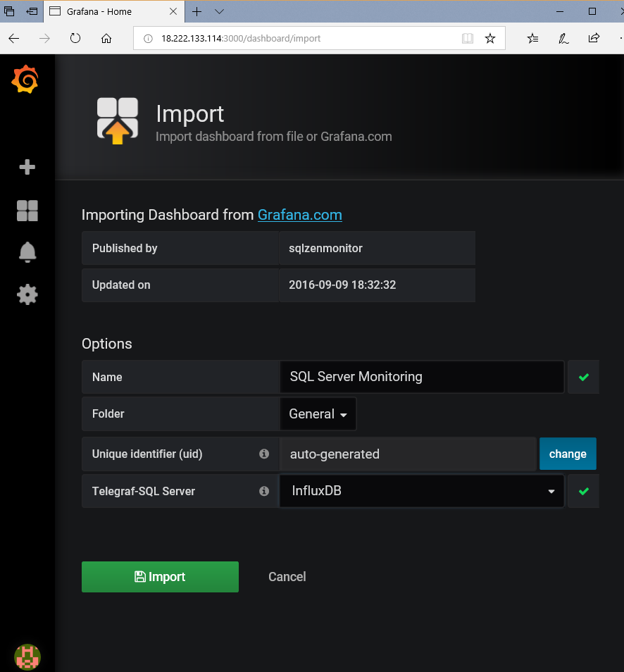
Task: Follow the Grafana.com link
Action: (299, 215)
